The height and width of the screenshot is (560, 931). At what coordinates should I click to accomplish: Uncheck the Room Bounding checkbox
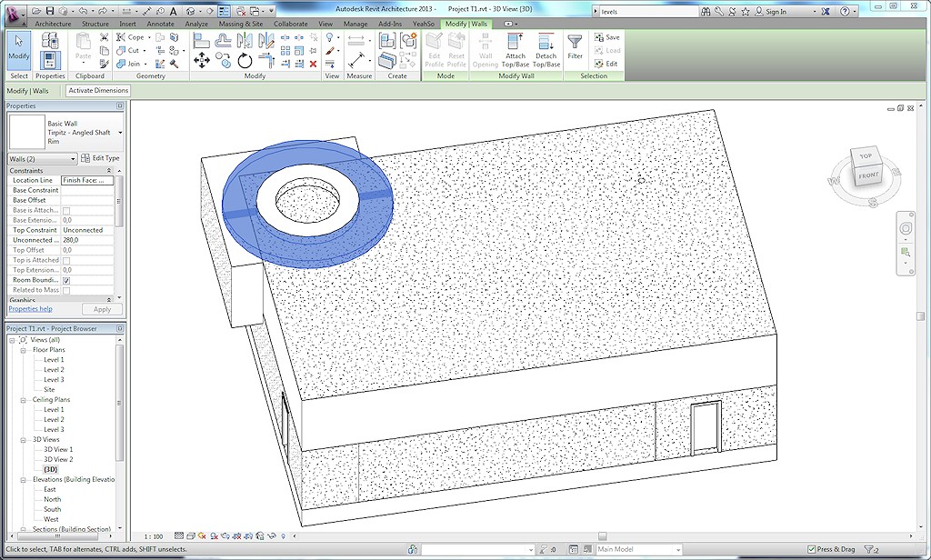(x=66, y=280)
